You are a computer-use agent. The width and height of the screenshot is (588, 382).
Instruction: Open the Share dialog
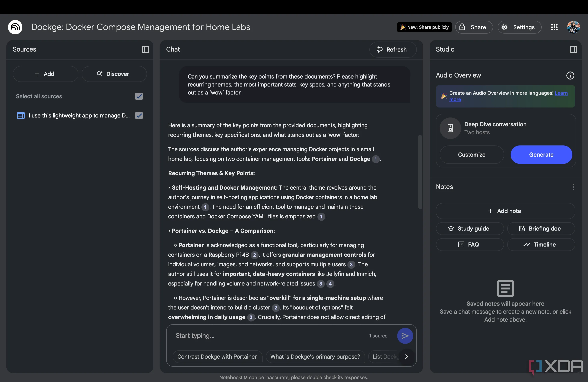(x=474, y=27)
